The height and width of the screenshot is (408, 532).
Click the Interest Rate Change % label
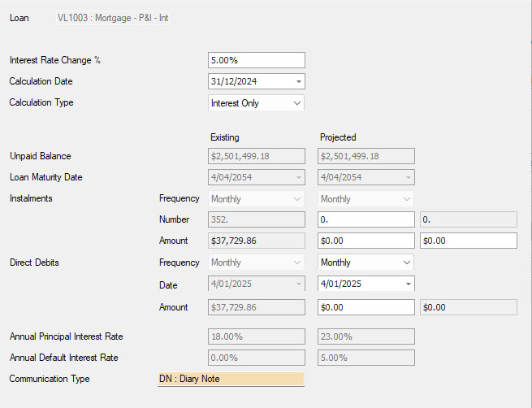tap(55, 60)
